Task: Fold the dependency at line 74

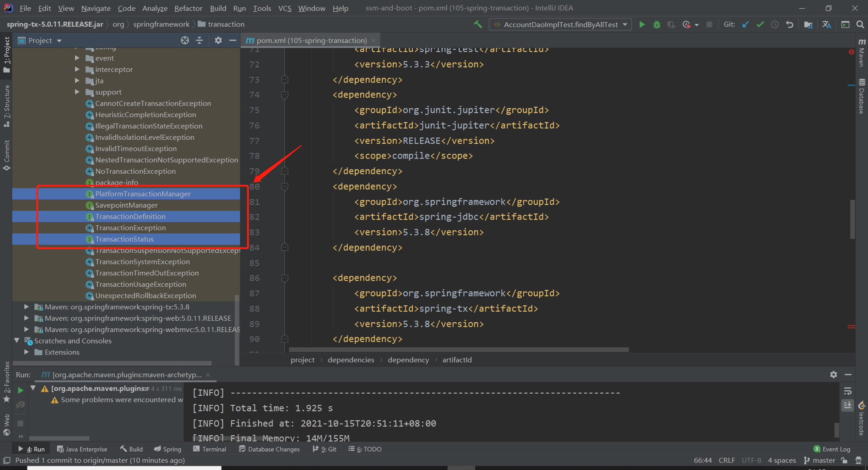Action: coord(285,95)
